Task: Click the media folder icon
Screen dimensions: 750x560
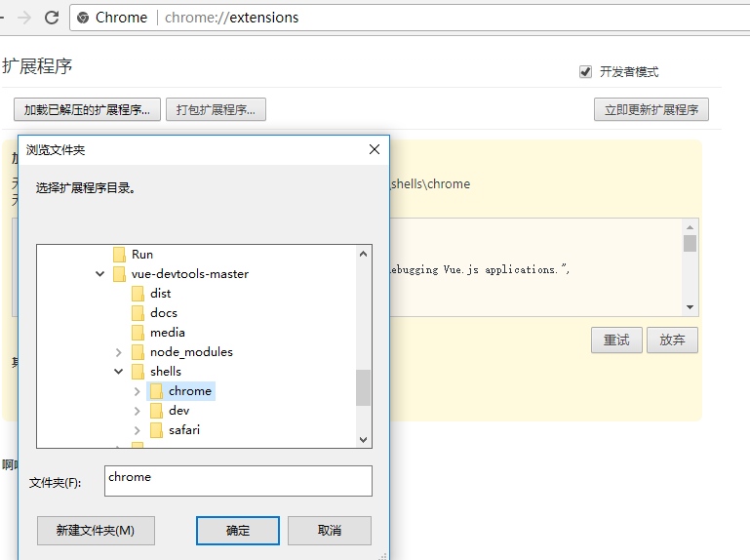Action: [x=138, y=333]
